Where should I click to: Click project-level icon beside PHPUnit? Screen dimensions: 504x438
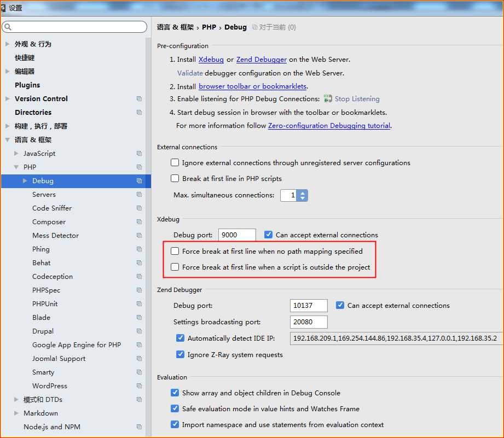point(139,304)
